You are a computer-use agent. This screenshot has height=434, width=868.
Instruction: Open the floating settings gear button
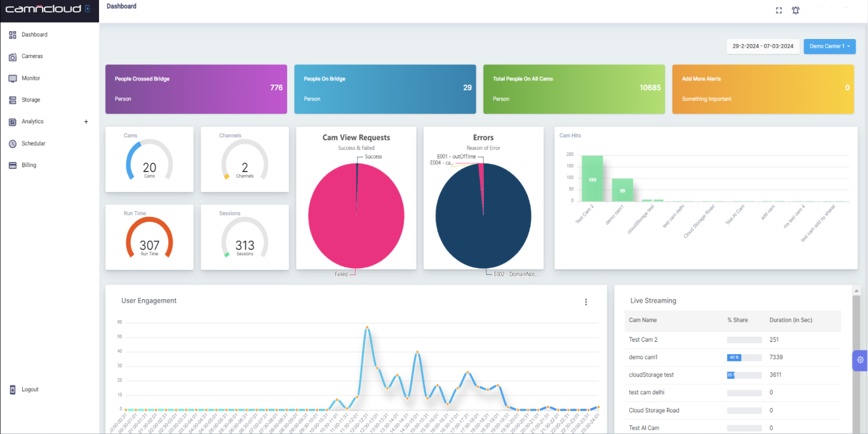click(x=860, y=360)
